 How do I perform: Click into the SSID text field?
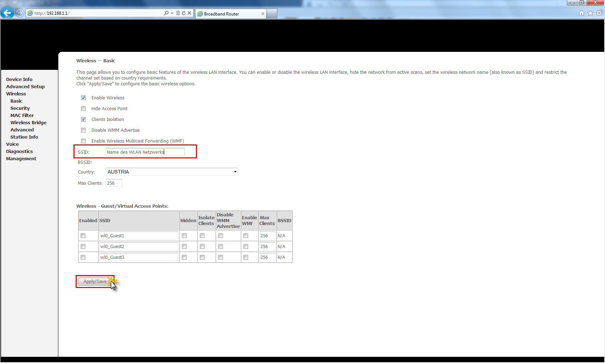point(145,152)
